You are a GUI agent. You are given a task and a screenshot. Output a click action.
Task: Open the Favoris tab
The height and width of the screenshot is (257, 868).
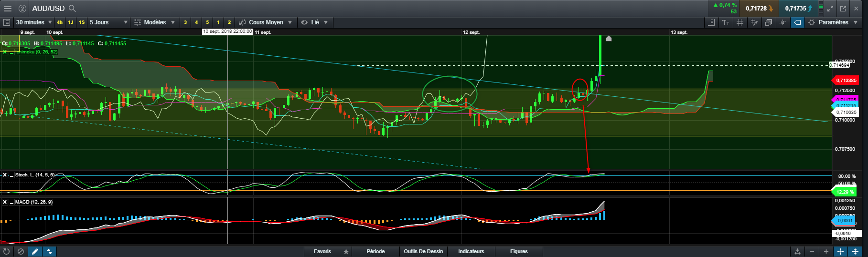point(322,251)
